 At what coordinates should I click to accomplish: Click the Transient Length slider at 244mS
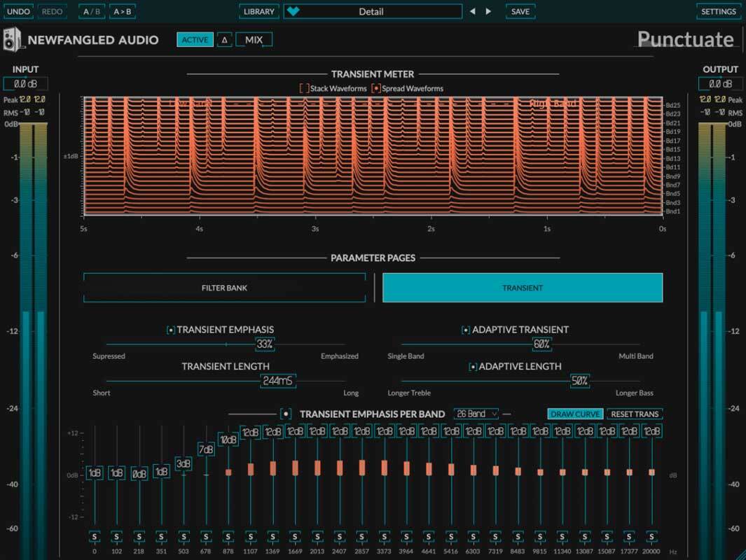(279, 381)
